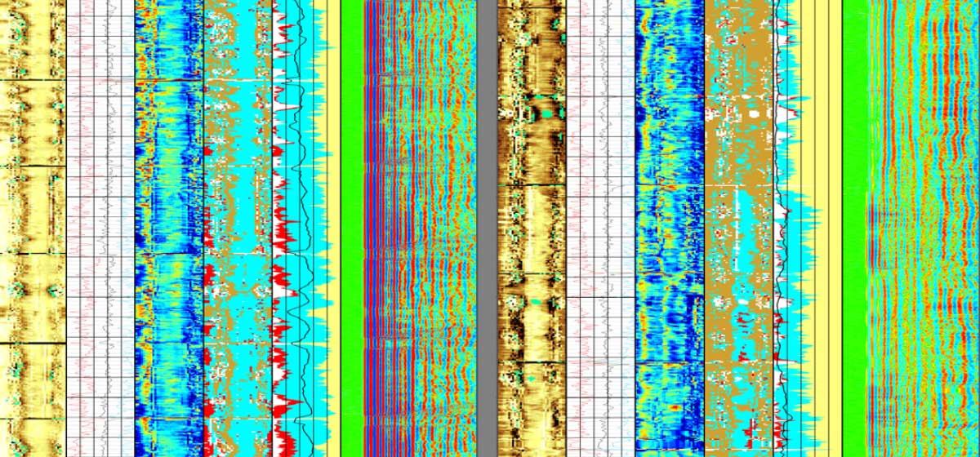Screen dimensions: 980x457
Task: Click the solid green track left of gray bar
Action: [x=352, y=228]
